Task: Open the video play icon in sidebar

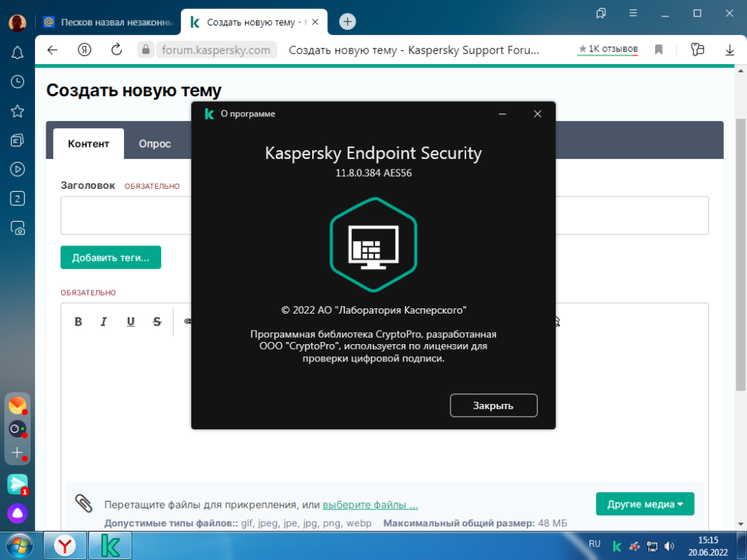Action: tap(17, 169)
